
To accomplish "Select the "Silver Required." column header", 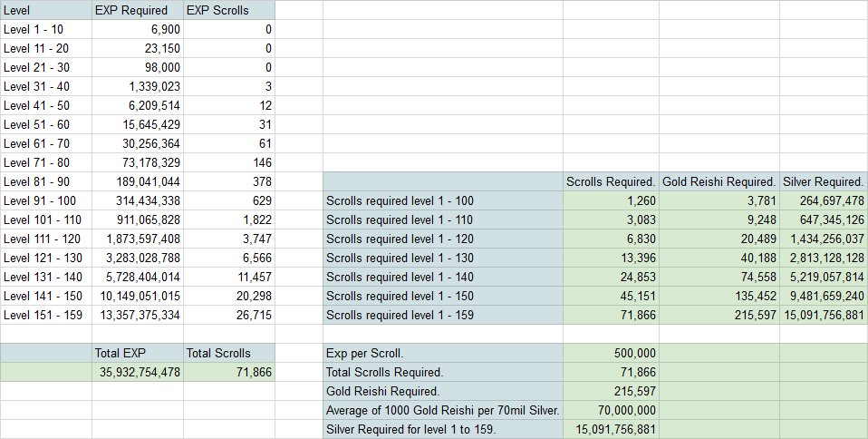I will (823, 181).
